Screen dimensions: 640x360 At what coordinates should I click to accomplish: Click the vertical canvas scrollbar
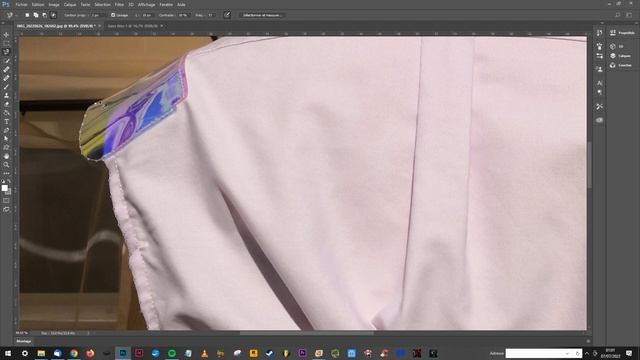[x=590, y=164]
